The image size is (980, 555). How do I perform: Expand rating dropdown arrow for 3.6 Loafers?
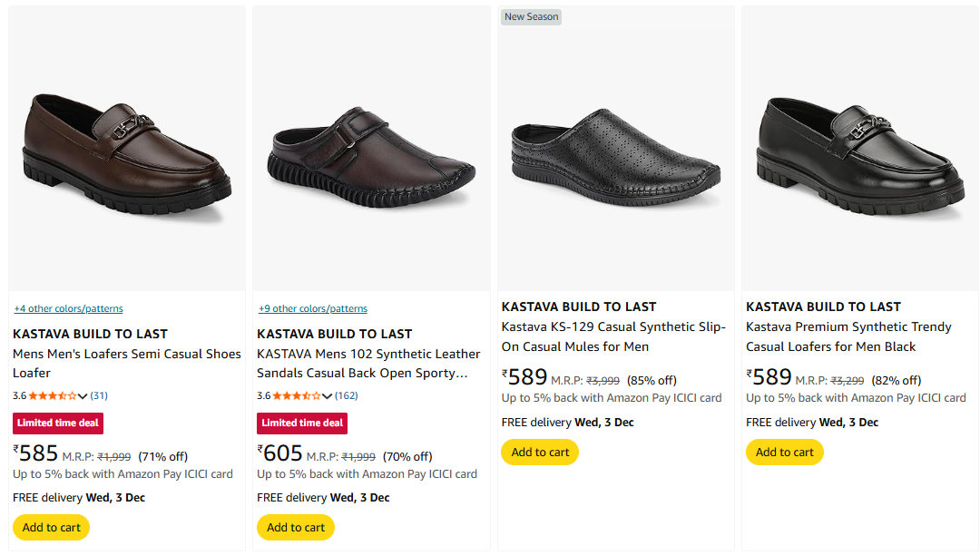coord(83,396)
